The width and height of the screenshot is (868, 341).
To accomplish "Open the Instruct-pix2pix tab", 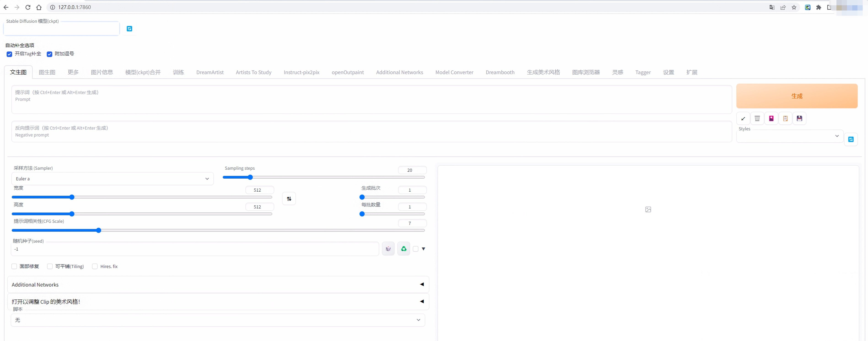I will 301,72.
